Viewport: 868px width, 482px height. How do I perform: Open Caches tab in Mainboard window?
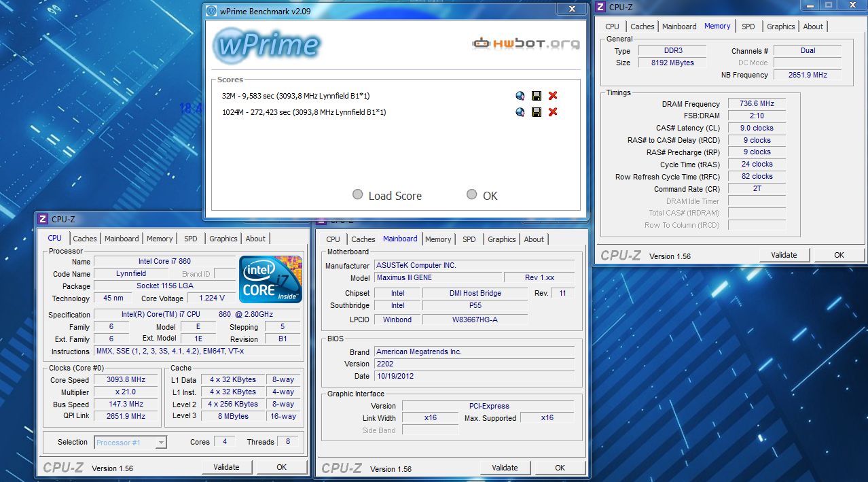[363, 239]
